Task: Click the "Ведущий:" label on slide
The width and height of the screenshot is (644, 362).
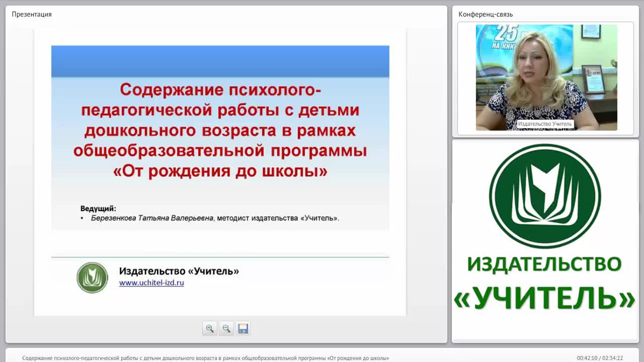Action: pos(98,208)
